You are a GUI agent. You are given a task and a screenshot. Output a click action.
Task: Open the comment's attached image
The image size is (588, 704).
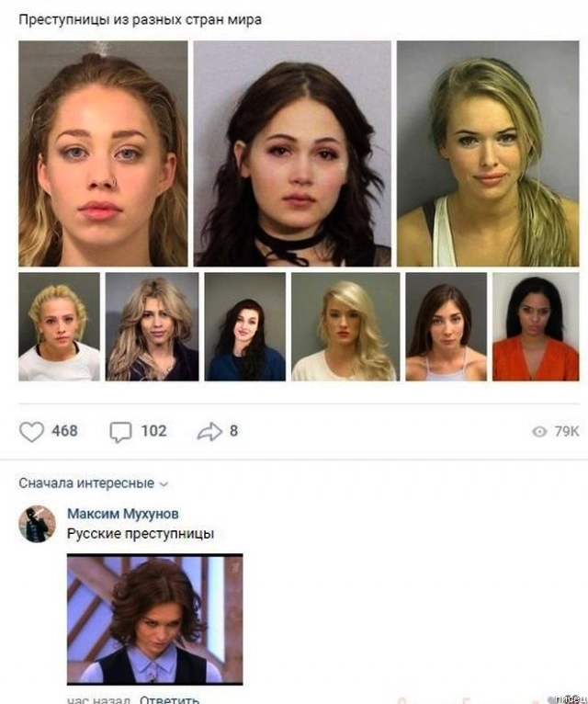(155, 619)
